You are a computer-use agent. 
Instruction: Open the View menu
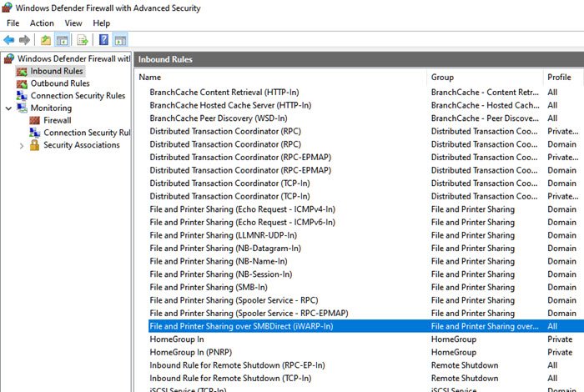pyautogui.click(x=73, y=23)
